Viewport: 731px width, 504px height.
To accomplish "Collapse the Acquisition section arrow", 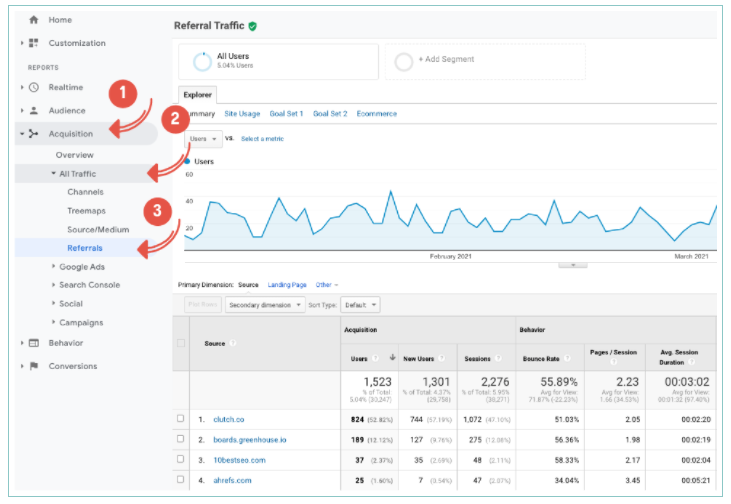I will pyautogui.click(x=22, y=134).
